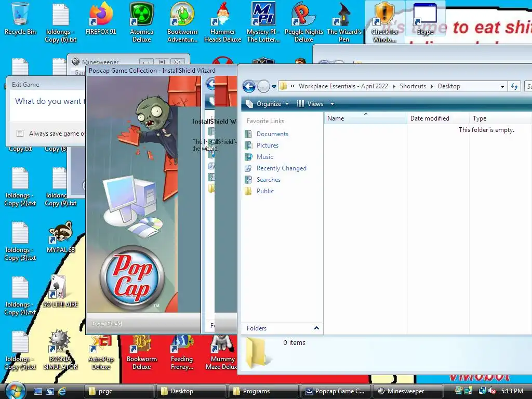Image resolution: width=532 pixels, height=399 pixels.
Task: Open the address bar history dropdown
Action: [502, 87]
